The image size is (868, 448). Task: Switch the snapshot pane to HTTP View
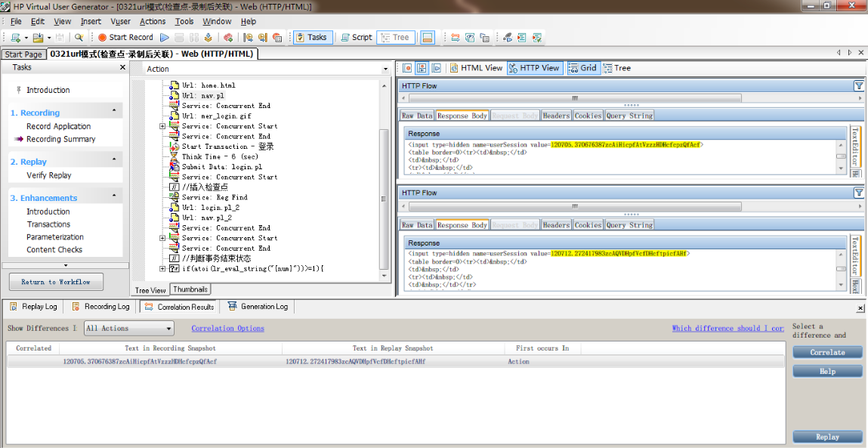coord(535,68)
